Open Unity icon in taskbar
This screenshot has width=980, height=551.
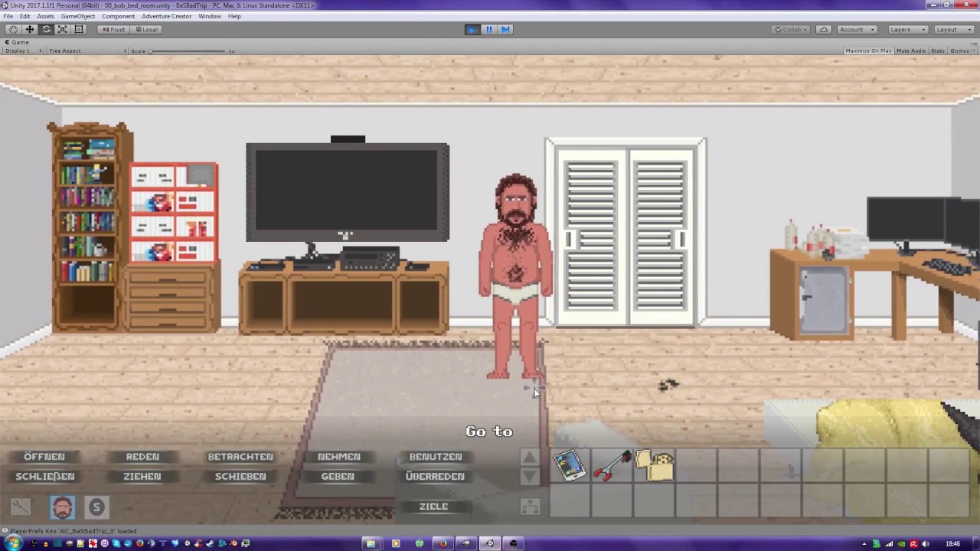click(x=490, y=543)
